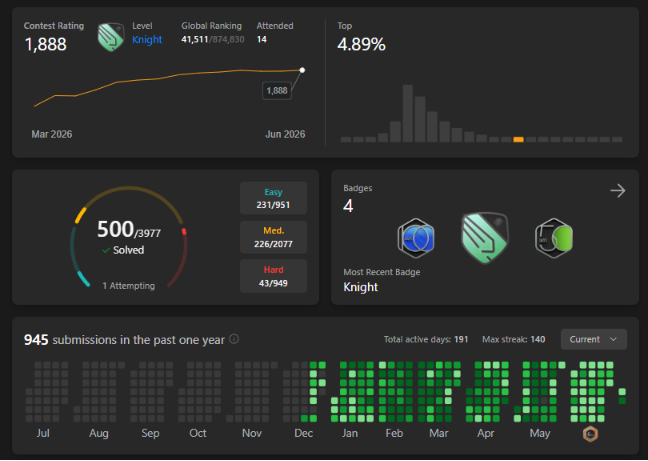648x461 pixels.
Task: Click the Contest Rating 1,888 value
Action: [45, 44]
